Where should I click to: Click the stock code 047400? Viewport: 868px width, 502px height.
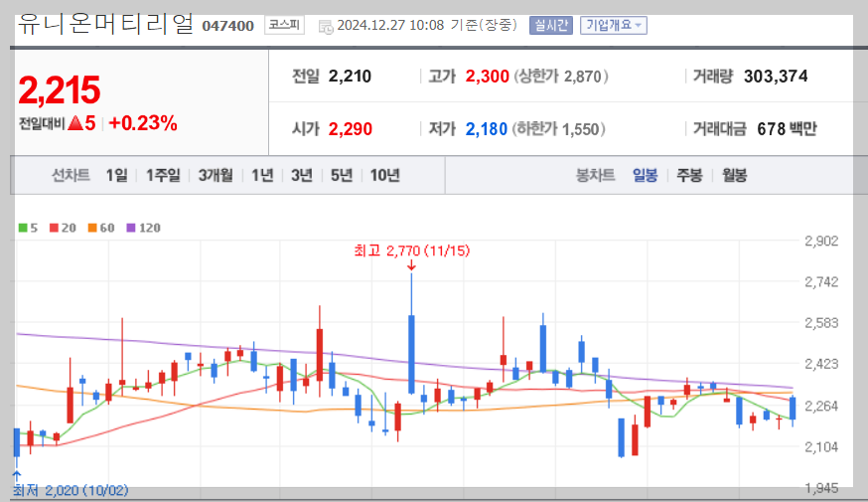[x=228, y=26]
